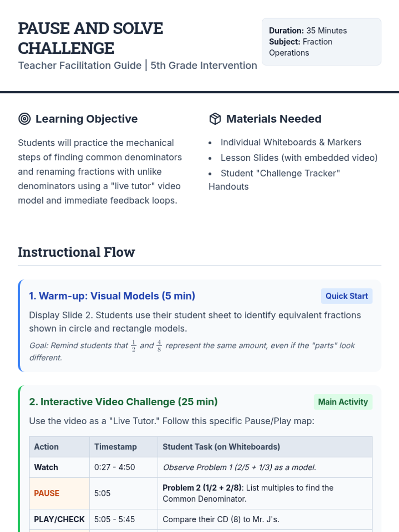Image resolution: width=399 pixels, height=532 pixels.
Task: Click the Individual Whiteboards & Markers item
Action: (x=291, y=142)
